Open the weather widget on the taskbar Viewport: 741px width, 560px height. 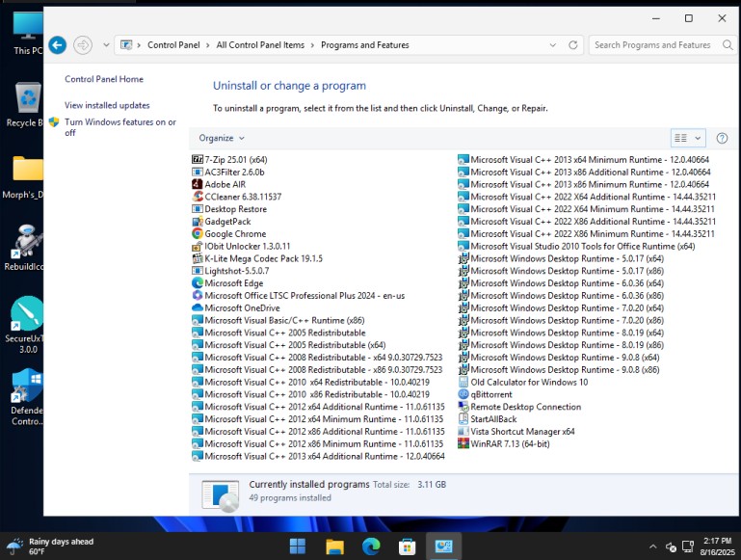tap(50, 547)
